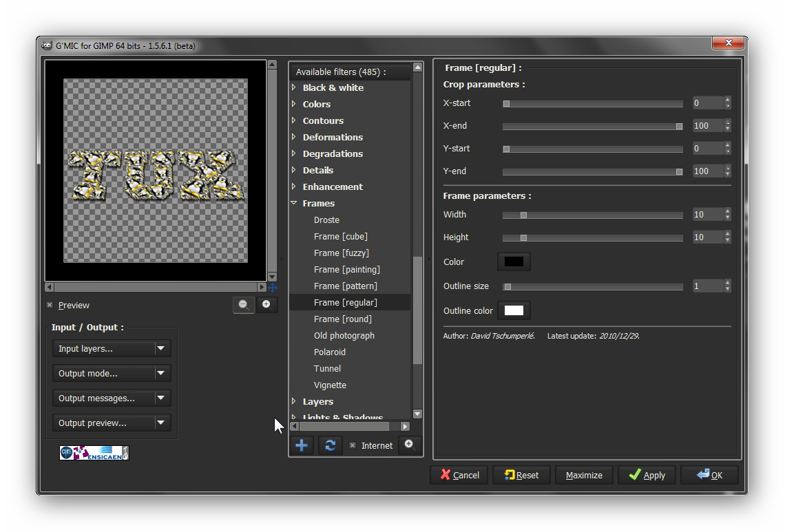Expand the Details filter category
The height and width of the screenshot is (532, 785).
click(x=294, y=170)
